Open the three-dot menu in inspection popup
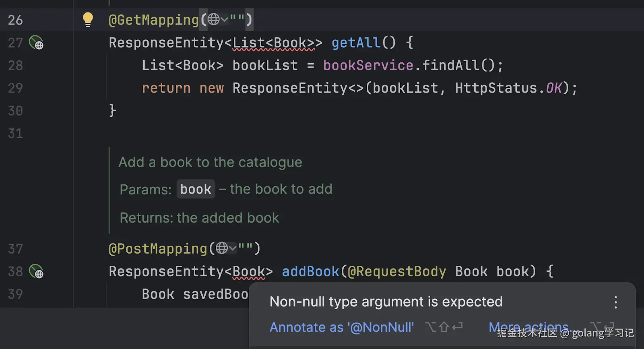The image size is (644, 349). [x=615, y=302]
